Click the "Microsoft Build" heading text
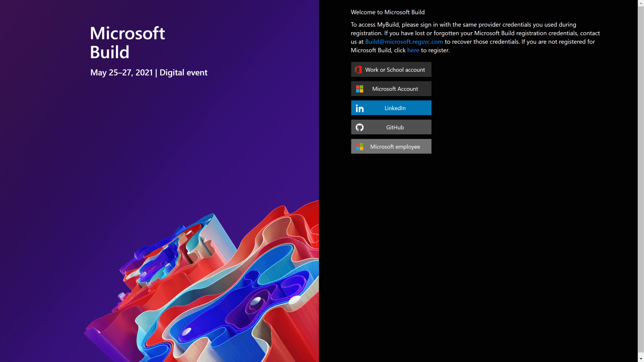This screenshot has height=362, width=644. [x=127, y=43]
